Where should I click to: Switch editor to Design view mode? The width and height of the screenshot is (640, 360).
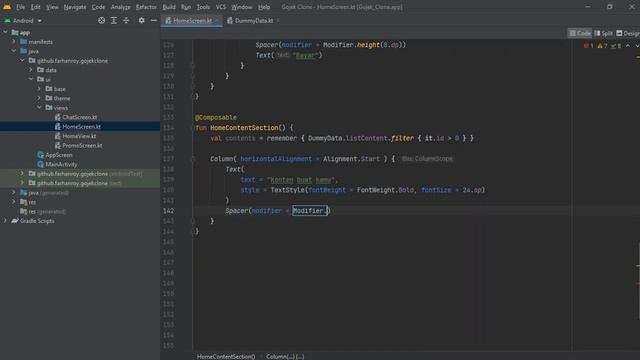click(x=628, y=33)
